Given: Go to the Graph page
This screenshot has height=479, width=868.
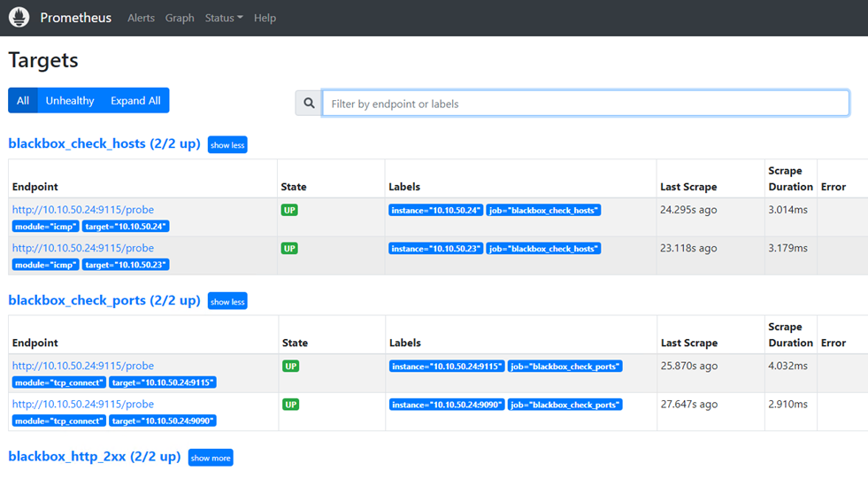Looking at the screenshot, I should [x=180, y=18].
